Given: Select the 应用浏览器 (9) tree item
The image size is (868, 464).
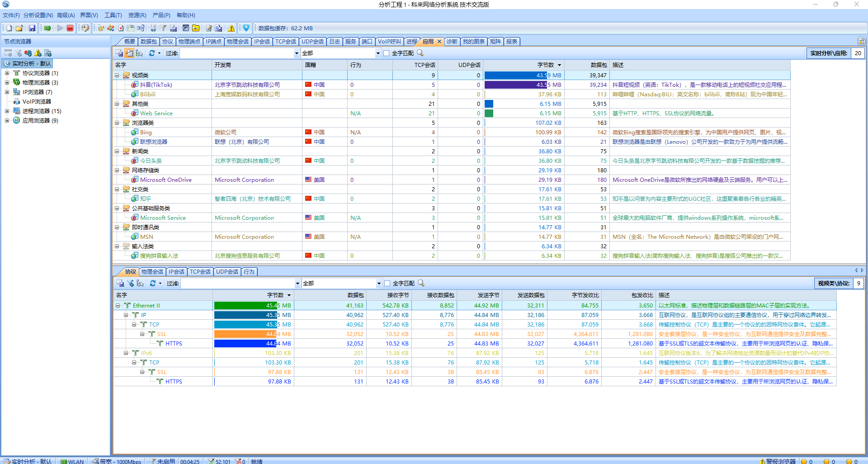Looking at the screenshot, I should (40, 120).
